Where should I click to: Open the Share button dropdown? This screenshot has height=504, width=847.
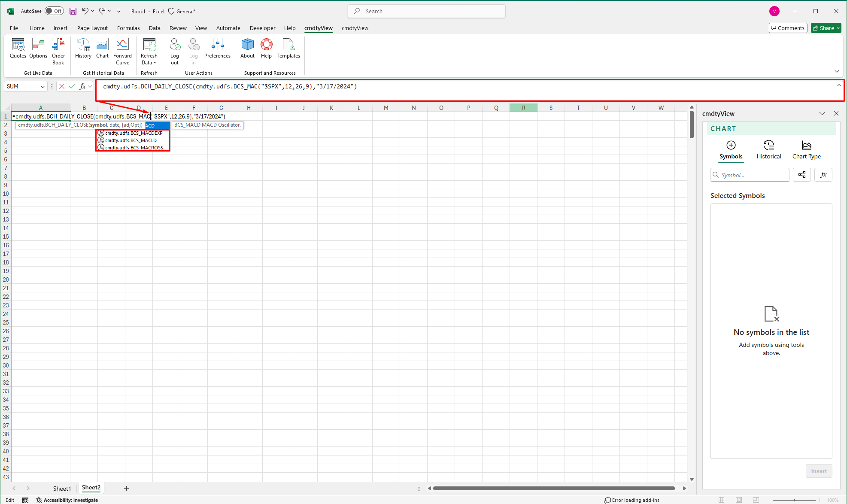[x=838, y=28]
